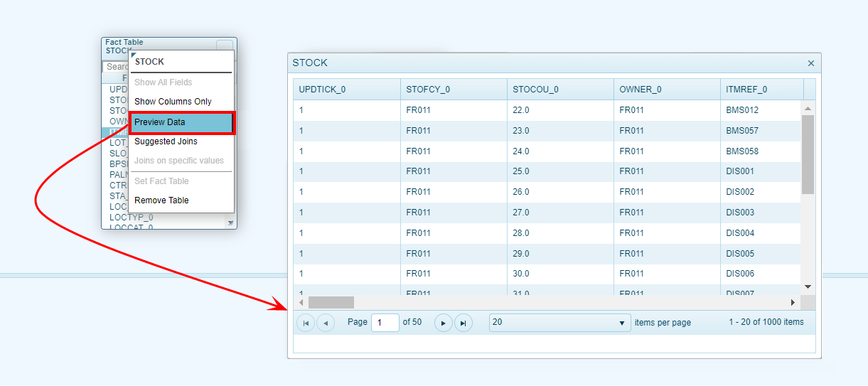Click cell BMS012
868x386 pixels.
(x=761, y=110)
